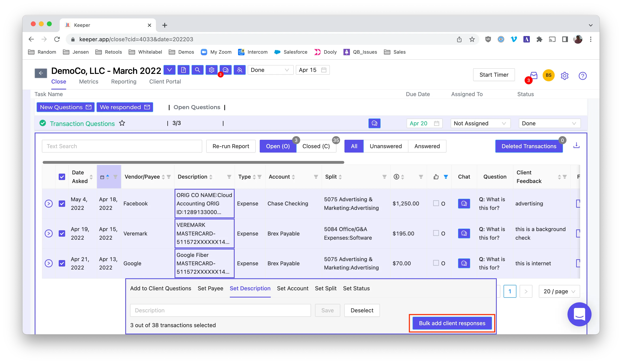Uncheck the Facebook row checkbox
The height and width of the screenshot is (364, 622).
coord(62,203)
